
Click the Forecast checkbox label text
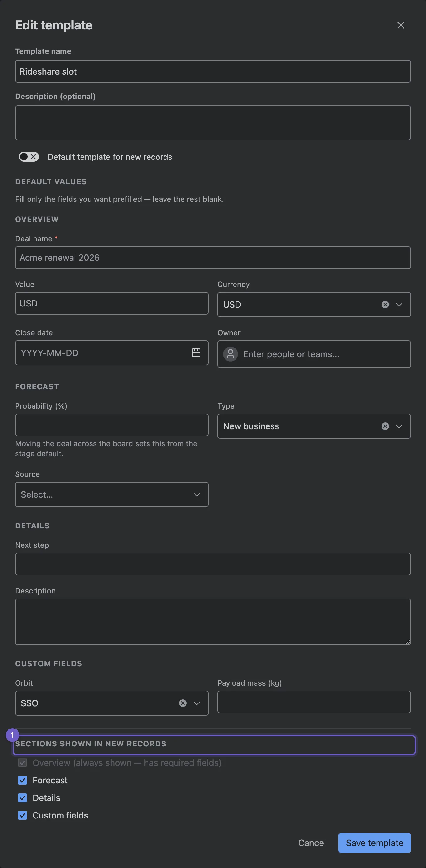[x=50, y=780]
